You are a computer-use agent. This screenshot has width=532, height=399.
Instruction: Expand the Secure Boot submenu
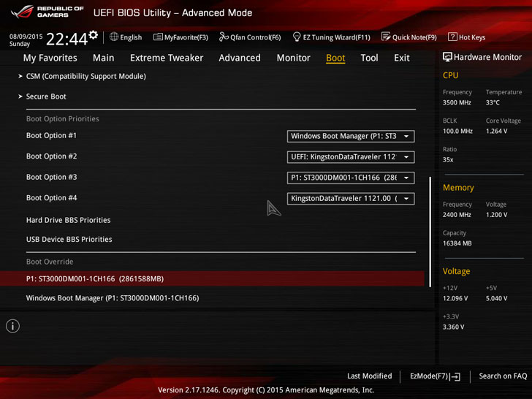point(46,96)
